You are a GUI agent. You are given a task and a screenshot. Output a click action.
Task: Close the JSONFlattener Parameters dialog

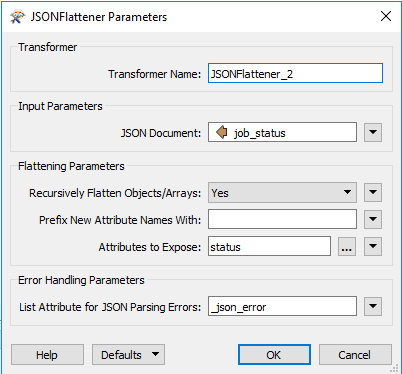tap(386, 16)
